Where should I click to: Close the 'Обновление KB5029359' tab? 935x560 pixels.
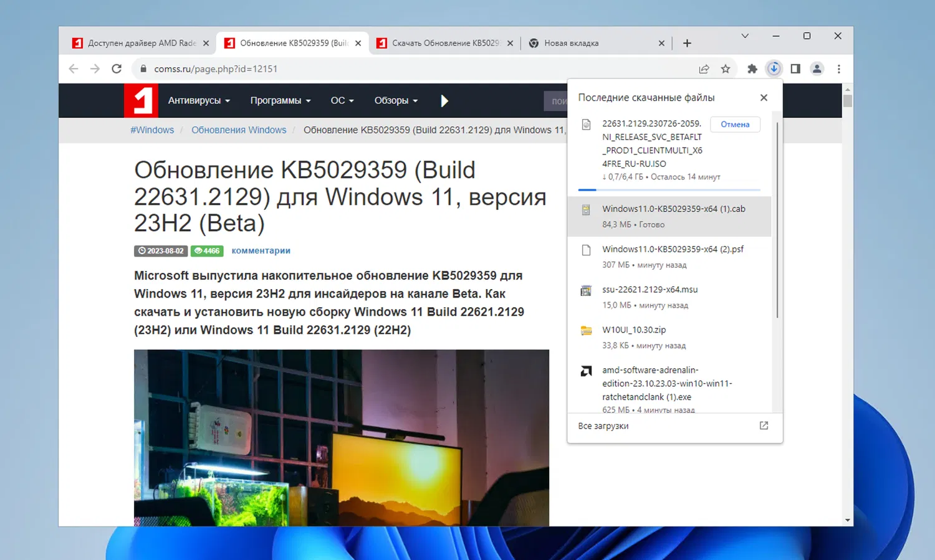(358, 43)
